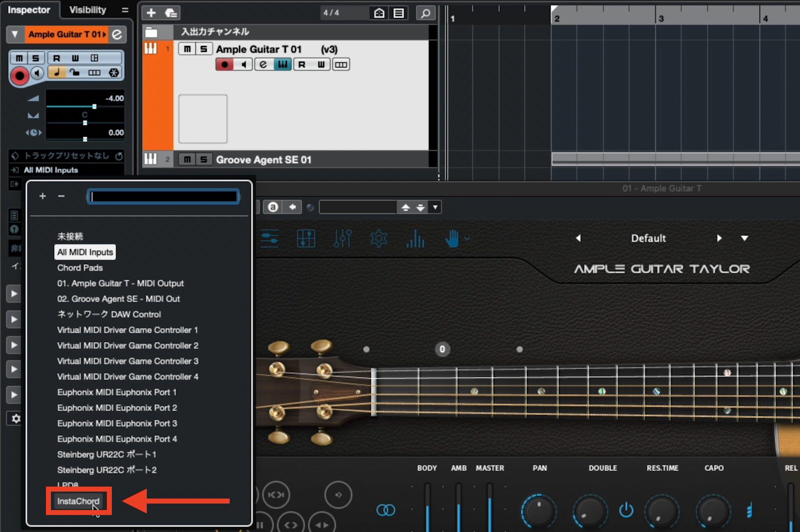Image resolution: width=800 pixels, height=532 pixels.
Task: Mute track using Inspector M button
Action: tap(19, 58)
